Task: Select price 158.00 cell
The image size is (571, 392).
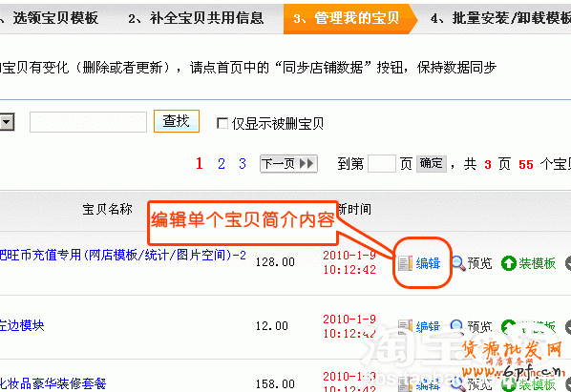Action: (x=275, y=384)
